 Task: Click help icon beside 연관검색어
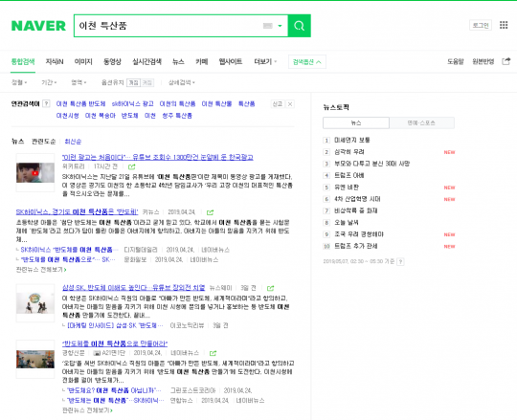47,103
